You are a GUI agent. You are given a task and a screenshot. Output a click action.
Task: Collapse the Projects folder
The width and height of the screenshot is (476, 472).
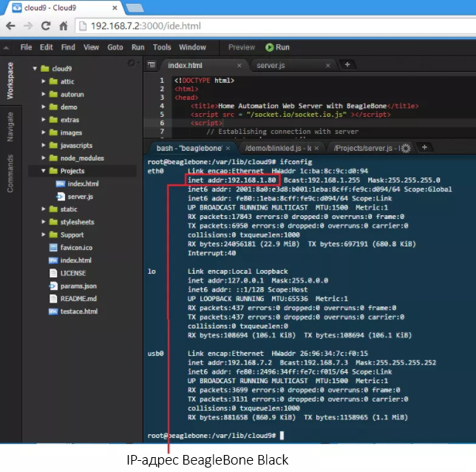click(x=44, y=171)
